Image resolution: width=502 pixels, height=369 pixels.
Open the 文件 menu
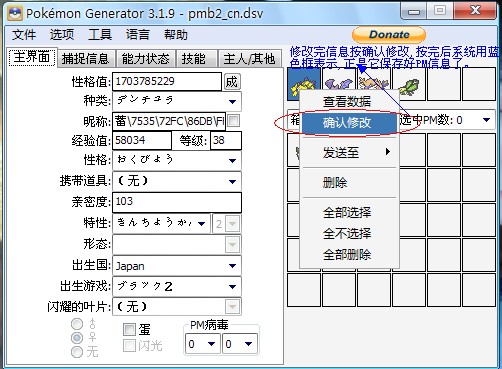pyautogui.click(x=24, y=35)
